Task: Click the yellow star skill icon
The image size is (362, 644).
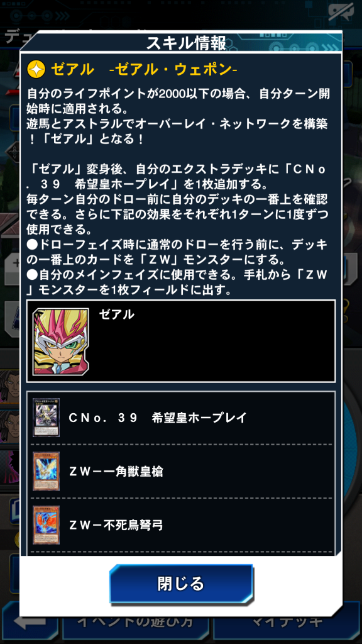Action: point(36,70)
